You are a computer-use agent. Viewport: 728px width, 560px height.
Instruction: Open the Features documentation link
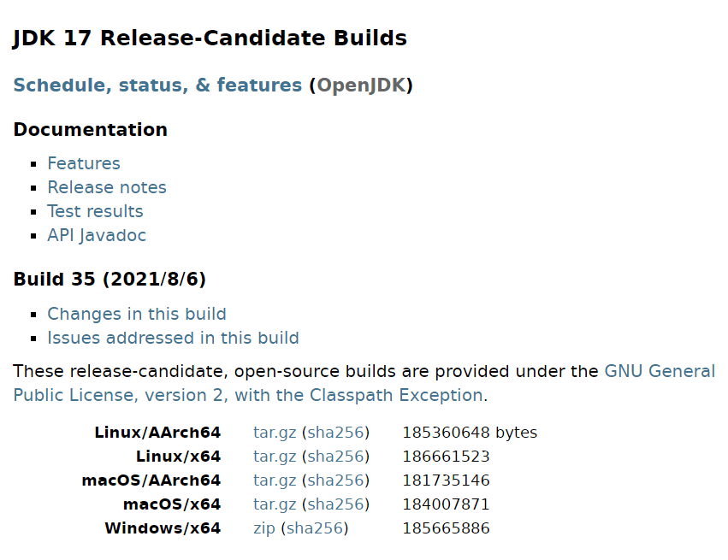tap(84, 163)
